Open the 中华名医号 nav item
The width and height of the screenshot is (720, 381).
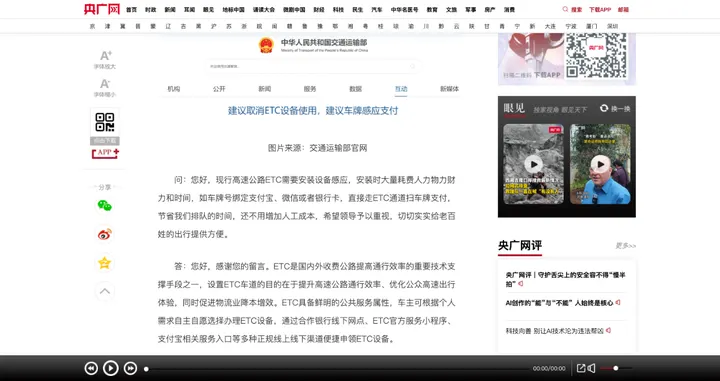pos(405,10)
